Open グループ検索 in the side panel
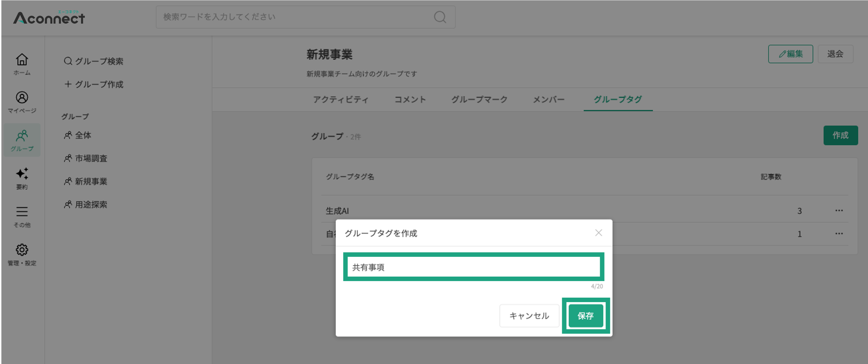 [x=94, y=61]
